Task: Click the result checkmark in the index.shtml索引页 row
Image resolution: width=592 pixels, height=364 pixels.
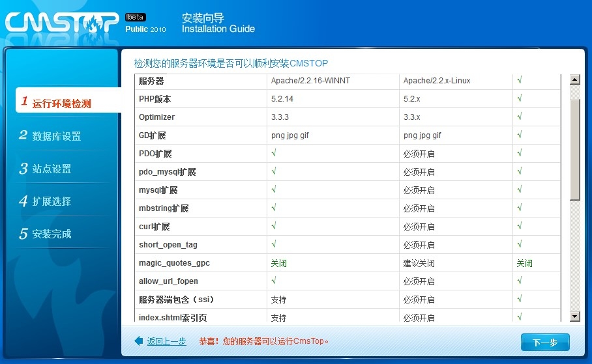Action: 520,317
